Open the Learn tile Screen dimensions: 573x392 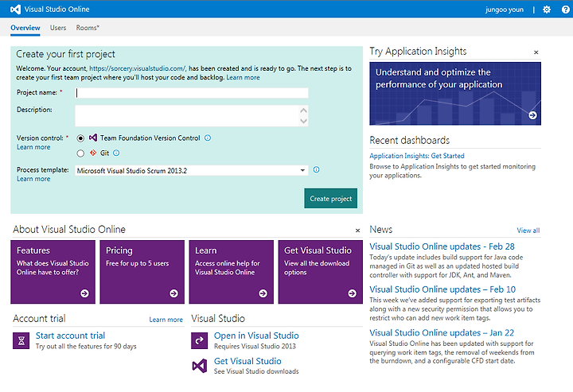pos(232,272)
